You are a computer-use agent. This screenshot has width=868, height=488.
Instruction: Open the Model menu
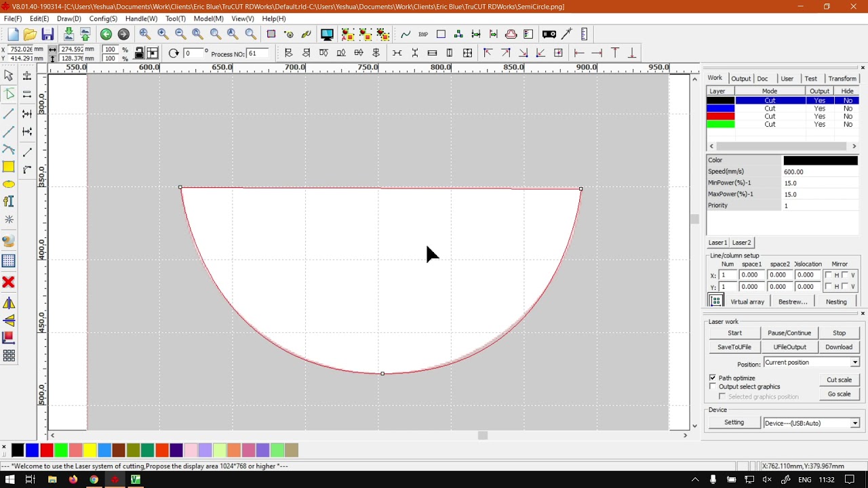(208, 19)
